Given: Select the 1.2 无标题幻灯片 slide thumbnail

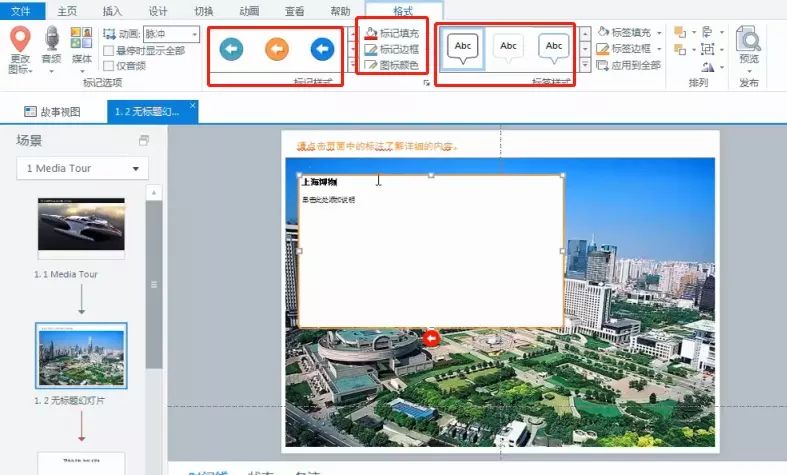Looking at the screenshot, I should pos(81,355).
